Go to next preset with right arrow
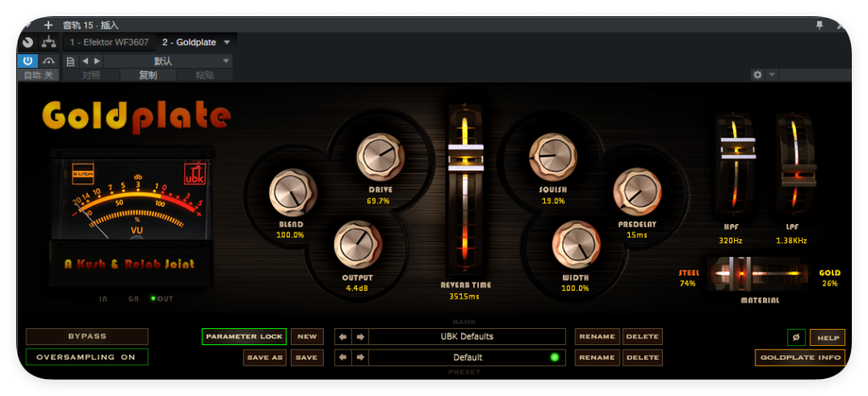Image resolution: width=868 pixels, height=396 pixels. coord(359,357)
